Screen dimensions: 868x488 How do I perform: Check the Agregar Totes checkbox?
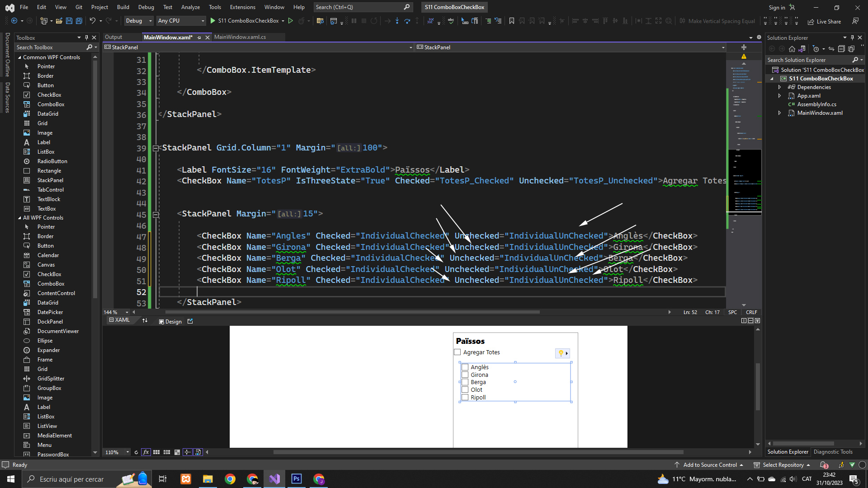pyautogui.click(x=458, y=352)
